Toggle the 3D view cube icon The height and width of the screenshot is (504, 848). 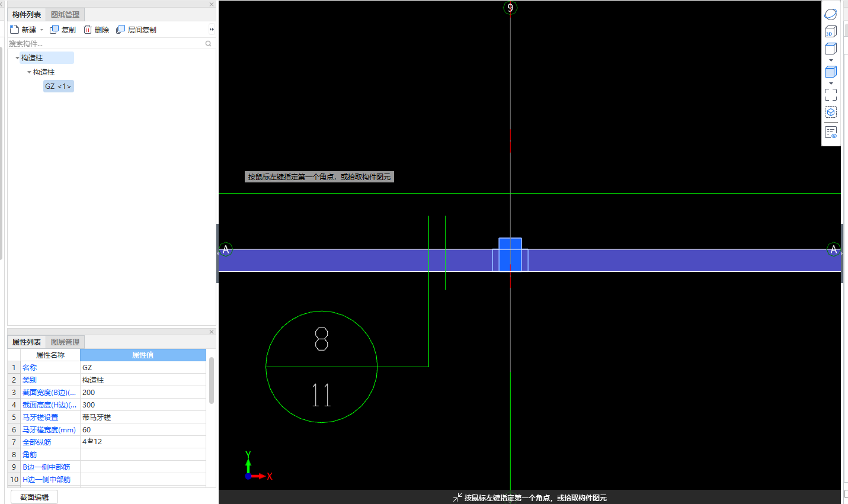click(831, 31)
